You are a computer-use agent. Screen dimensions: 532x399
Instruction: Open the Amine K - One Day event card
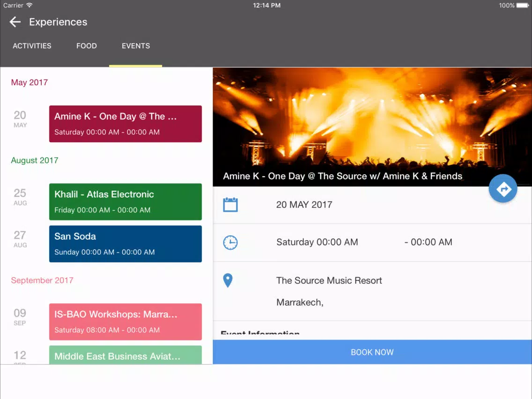pyautogui.click(x=126, y=124)
